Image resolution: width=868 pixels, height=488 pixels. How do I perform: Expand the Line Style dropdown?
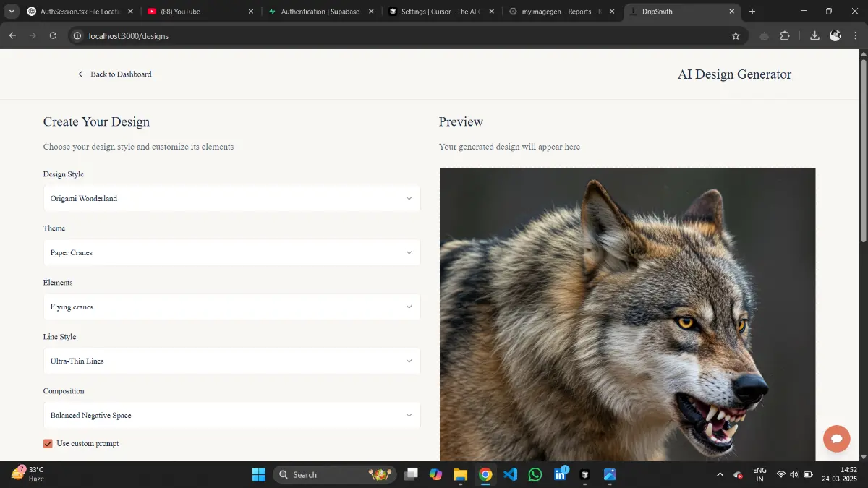click(231, 361)
